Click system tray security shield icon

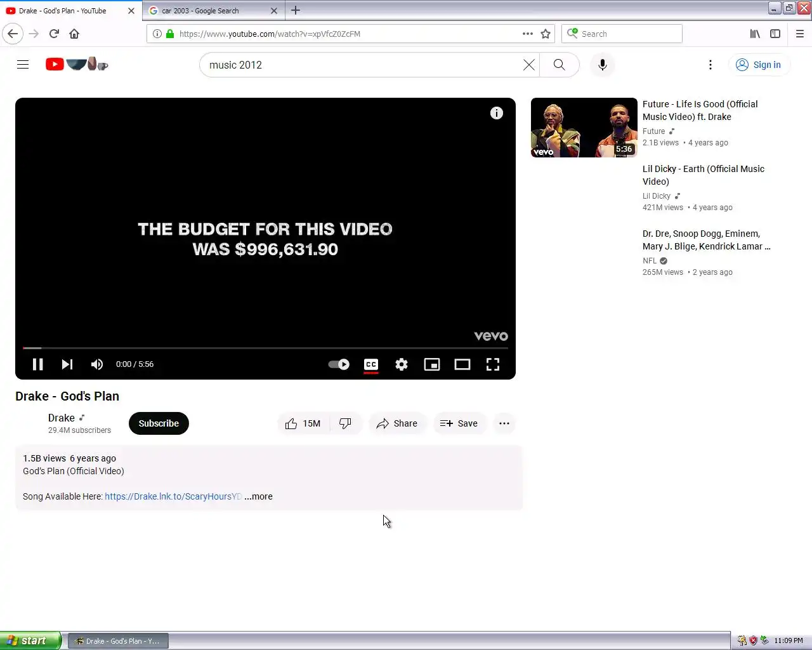click(753, 640)
